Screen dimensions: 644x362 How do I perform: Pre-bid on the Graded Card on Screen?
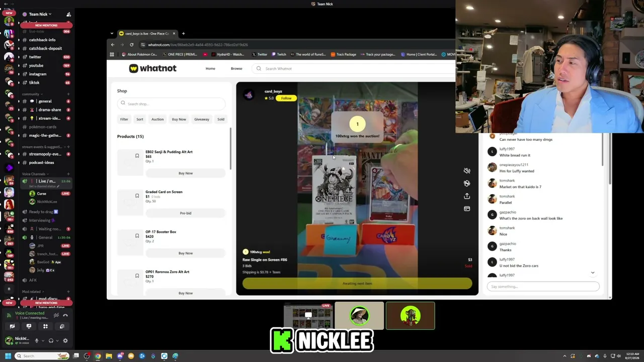[186, 213]
